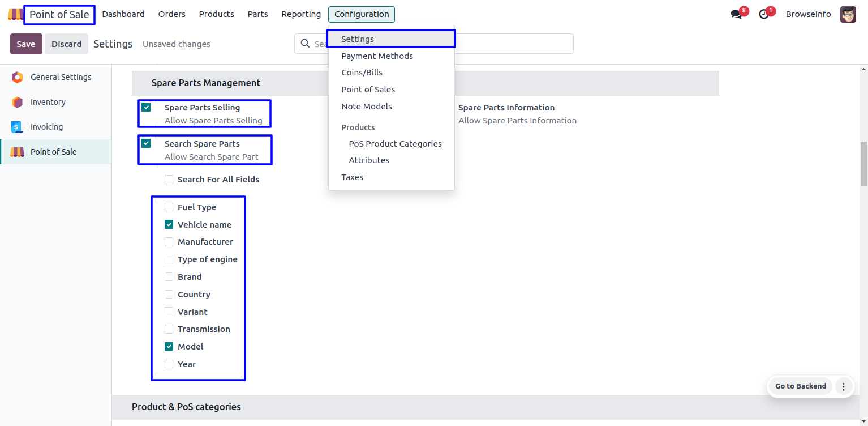Open the Reporting menu

(x=301, y=14)
